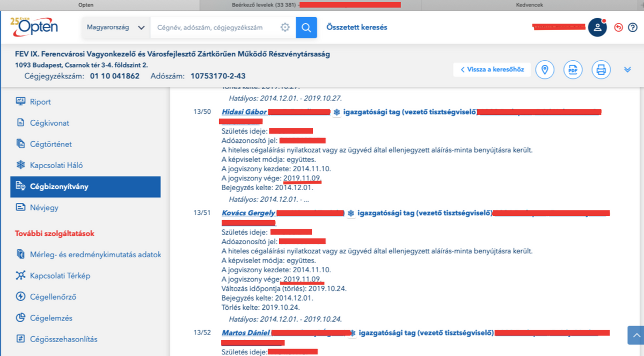Jump to top with the arrow button
Viewport: 644px width, 356px height.
coord(635,335)
